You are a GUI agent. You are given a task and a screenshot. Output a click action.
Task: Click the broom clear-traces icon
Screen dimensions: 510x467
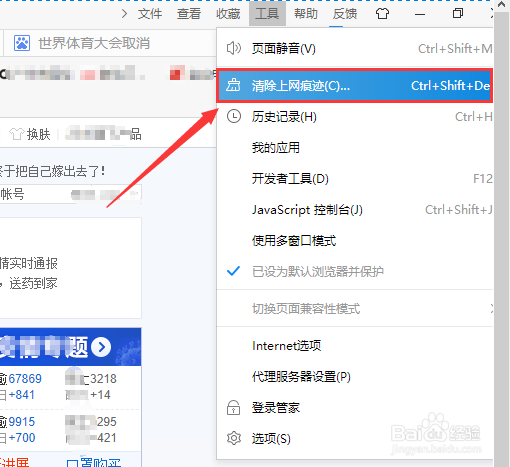click(233, 85)
